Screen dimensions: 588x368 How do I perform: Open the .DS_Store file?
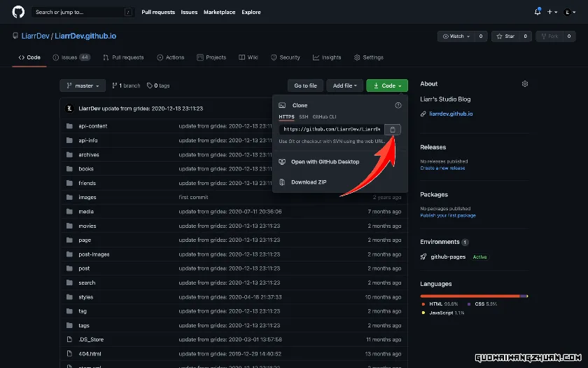point(91,339)
